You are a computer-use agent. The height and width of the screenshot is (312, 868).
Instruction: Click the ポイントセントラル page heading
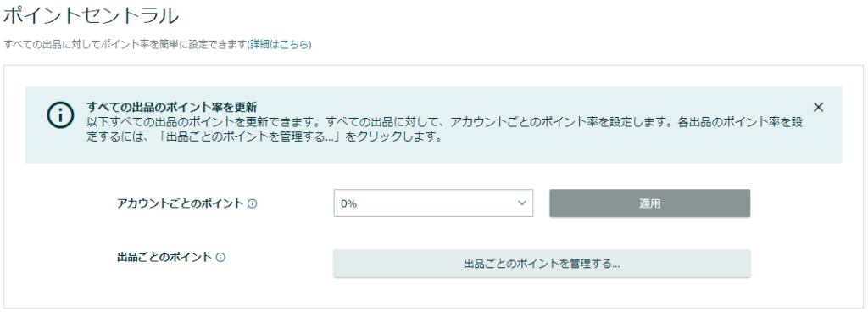click(x=92, y=16)
